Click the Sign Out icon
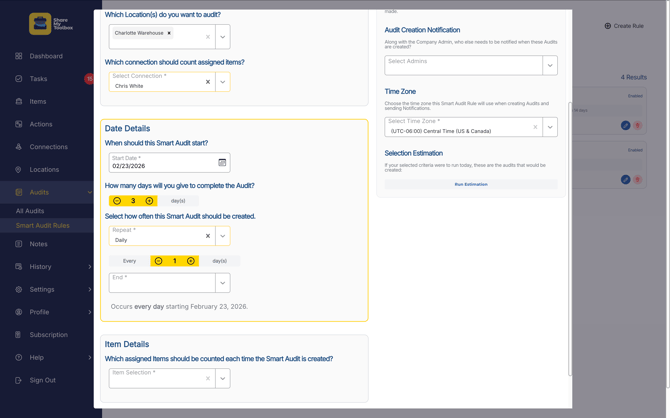 [18, 380]
